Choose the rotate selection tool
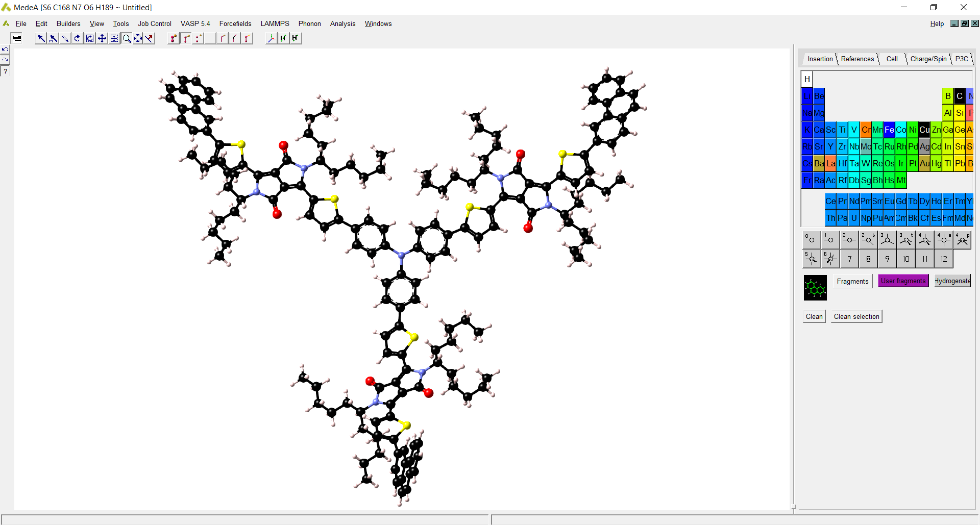980x525 pixels. (89, 38)
